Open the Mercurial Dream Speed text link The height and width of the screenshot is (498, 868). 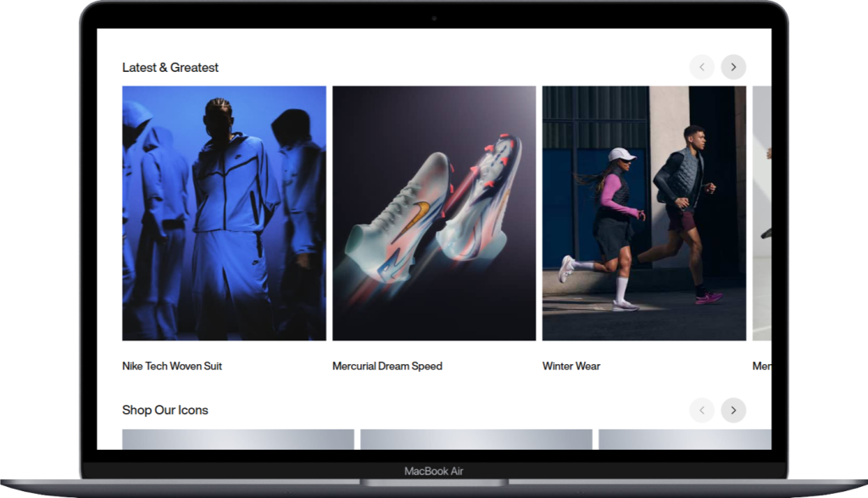point(387,367)
